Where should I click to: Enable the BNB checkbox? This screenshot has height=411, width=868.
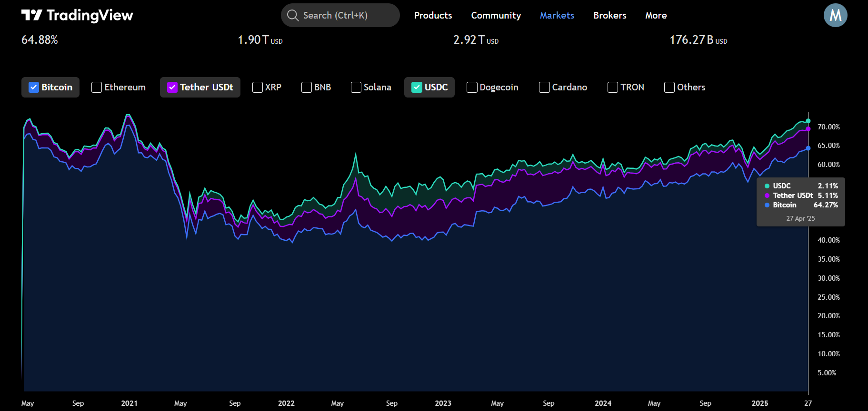coord(307,87)
